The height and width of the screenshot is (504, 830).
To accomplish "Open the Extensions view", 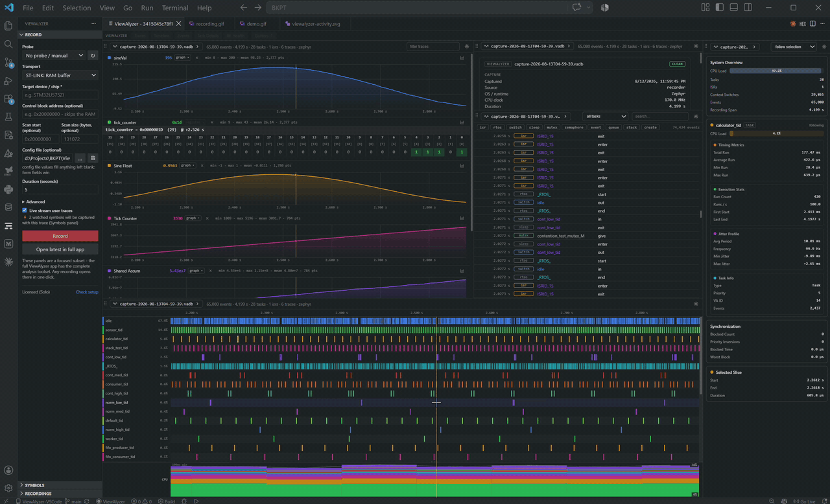I will [8, 99].
